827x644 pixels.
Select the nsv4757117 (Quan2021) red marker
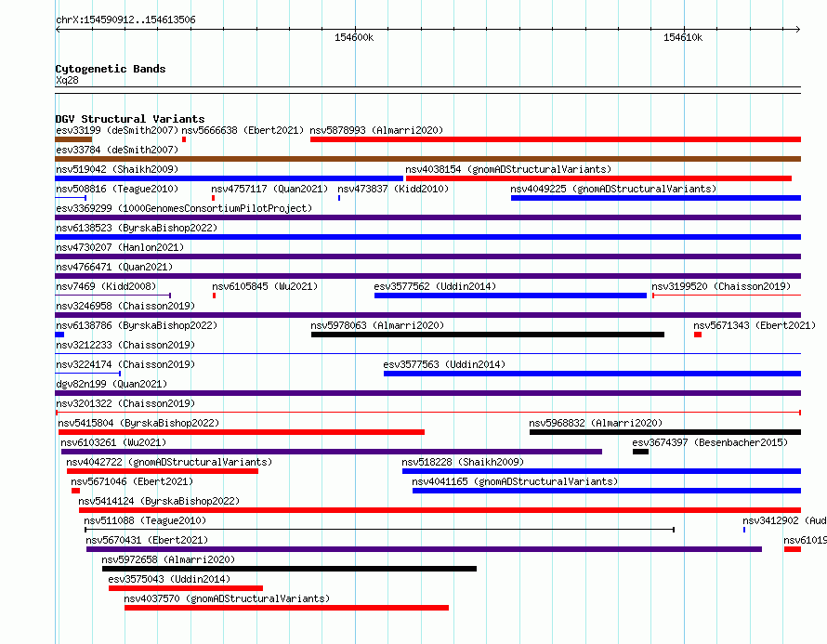click(213, 198)
